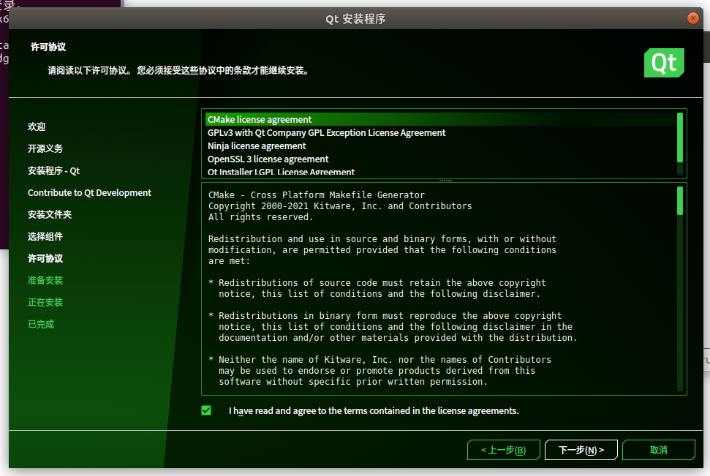Close the Qt installer window
Screen dimensions: 710x476
693,18
